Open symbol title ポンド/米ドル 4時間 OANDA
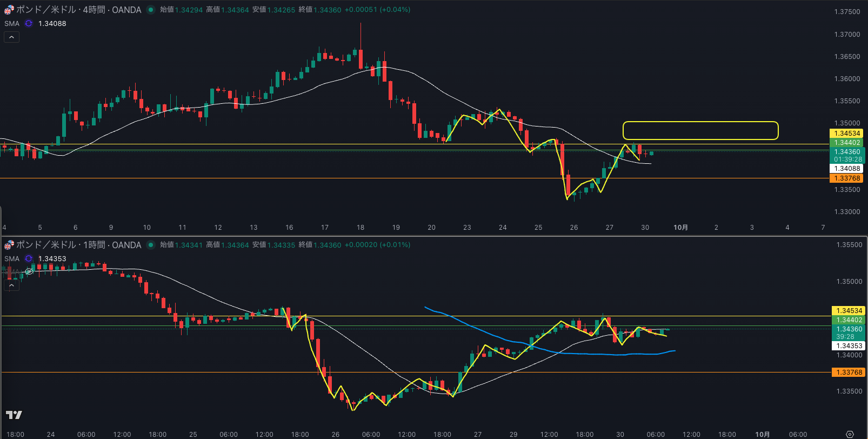The height and width of the screenshot is (439, 868). click(78, 10)
